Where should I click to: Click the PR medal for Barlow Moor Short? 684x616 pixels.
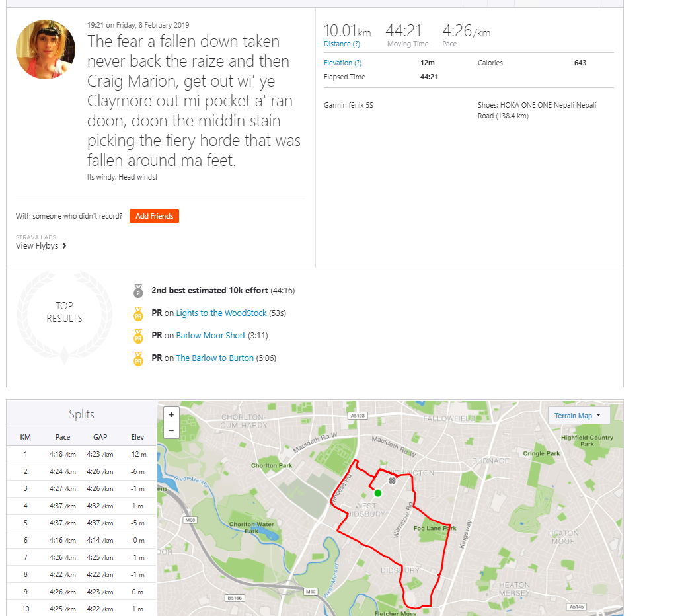tap(138, 336)
